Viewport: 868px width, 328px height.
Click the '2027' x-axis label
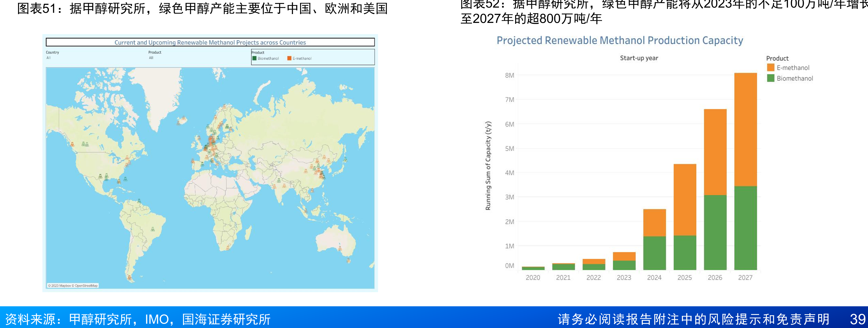point(745,278)
